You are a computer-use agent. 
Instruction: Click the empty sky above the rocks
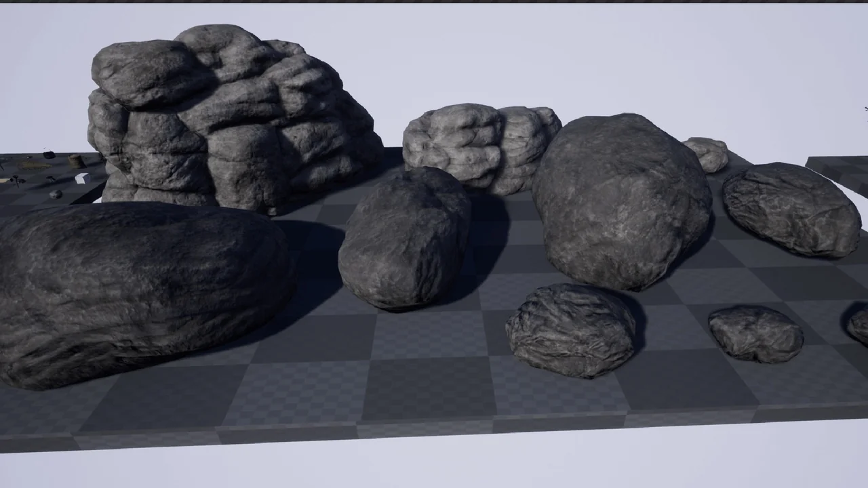[x=542, y=54]
